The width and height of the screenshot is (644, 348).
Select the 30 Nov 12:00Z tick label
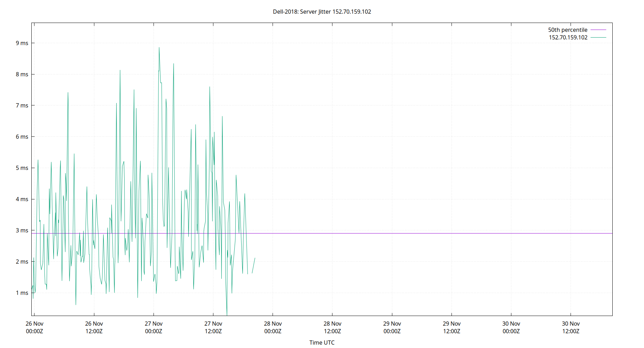[571, 327]
